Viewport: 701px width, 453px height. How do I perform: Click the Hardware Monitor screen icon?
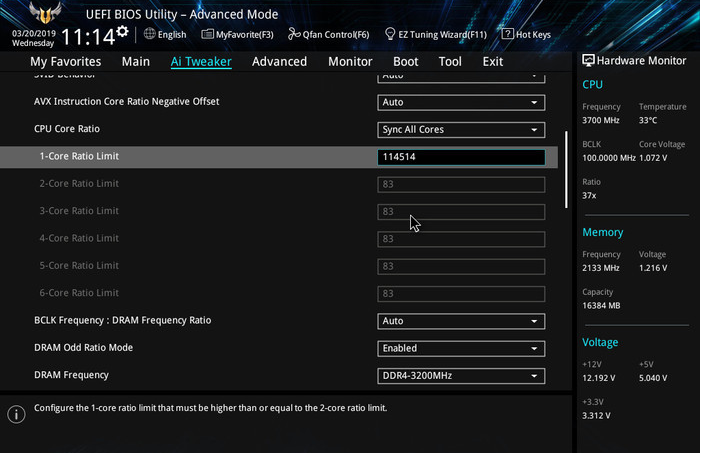(588, 60)
